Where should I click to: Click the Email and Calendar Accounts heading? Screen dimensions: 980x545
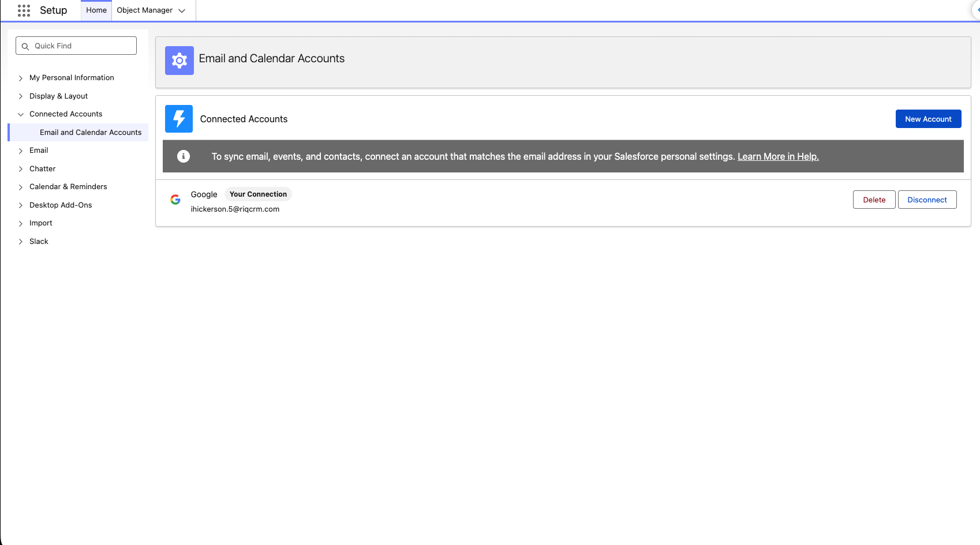tap(272, 58)
